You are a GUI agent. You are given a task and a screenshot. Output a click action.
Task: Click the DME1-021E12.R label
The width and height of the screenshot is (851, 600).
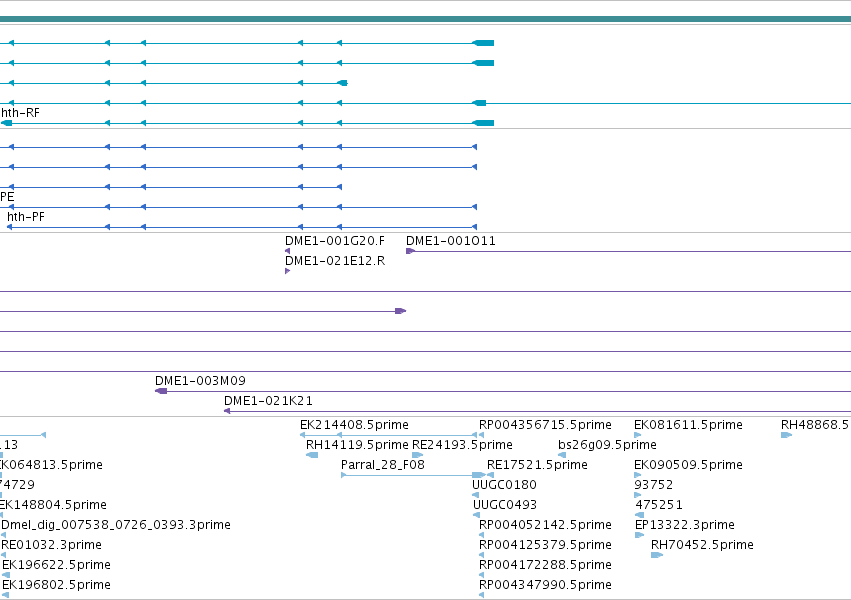(335, 261)
